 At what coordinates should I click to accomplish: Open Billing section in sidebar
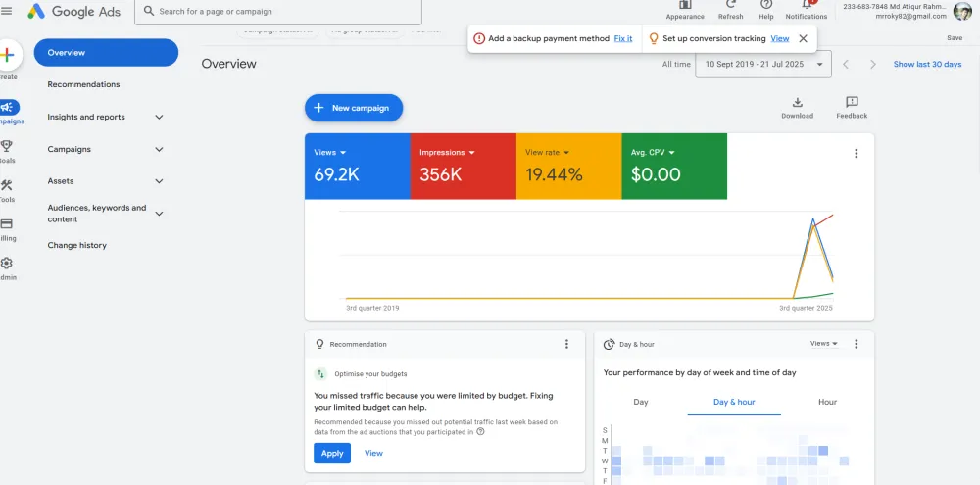[7, 224]
